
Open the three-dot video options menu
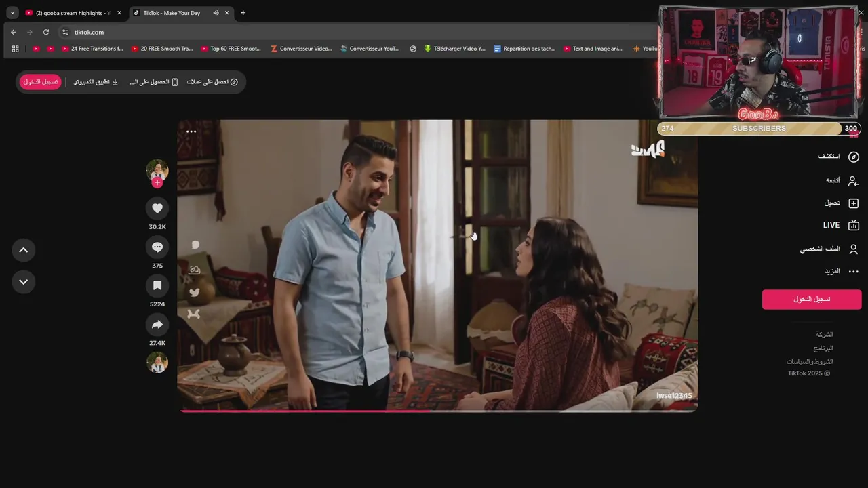click(191, 131)
